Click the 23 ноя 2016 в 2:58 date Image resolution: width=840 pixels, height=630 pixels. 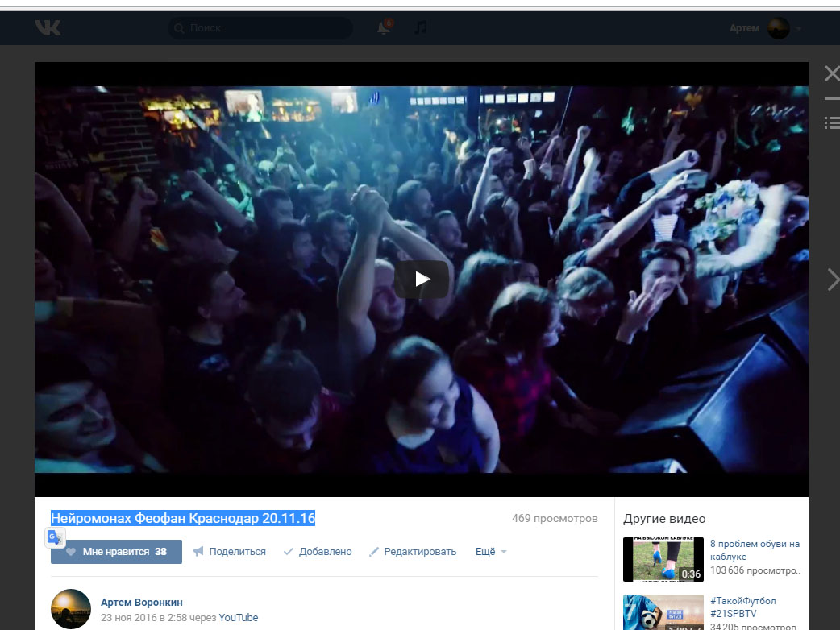(143, 618)
